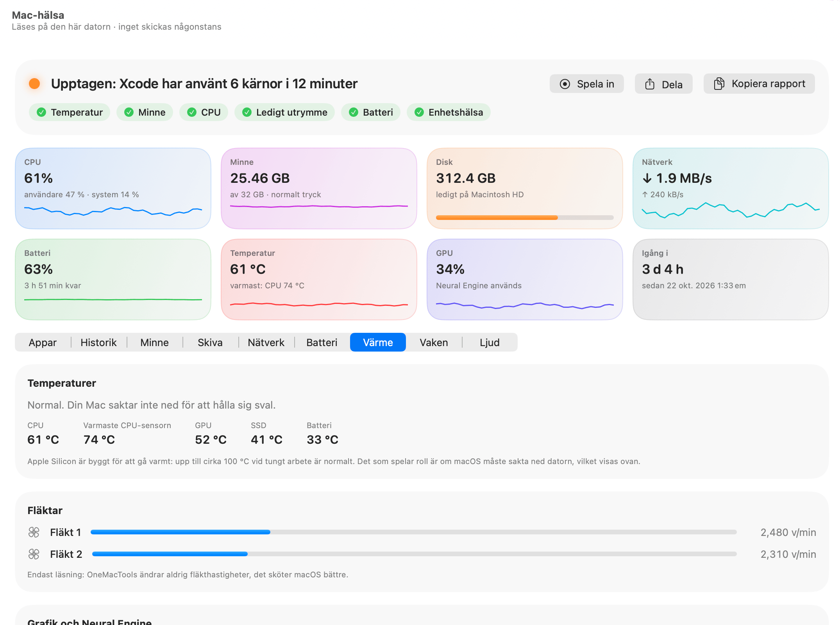
Task: Open the CPU 61% card
Action: pyautogui.click(x=113, y=188)
